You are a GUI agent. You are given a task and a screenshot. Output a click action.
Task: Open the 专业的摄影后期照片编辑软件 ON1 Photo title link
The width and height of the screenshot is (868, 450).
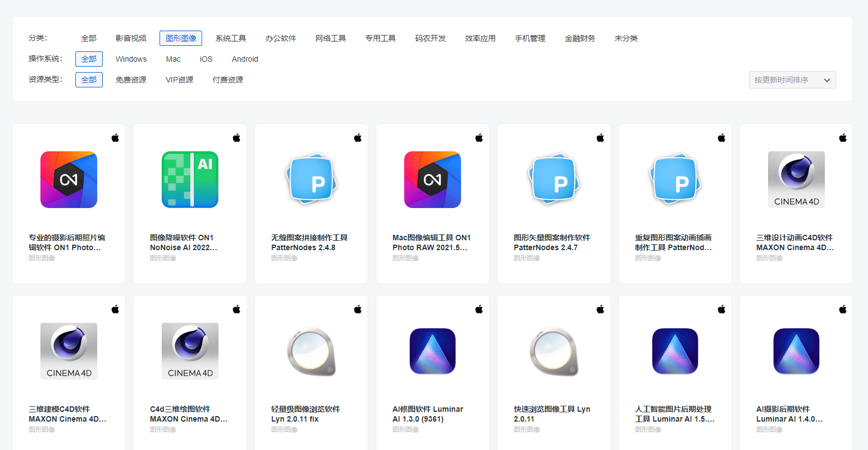(67, 242)
